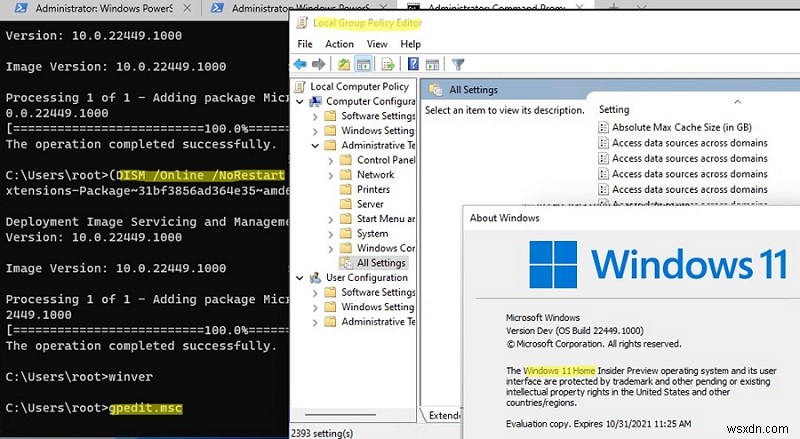Click the Printers folder icon
The image size is (800, 439).
point(346,189)
